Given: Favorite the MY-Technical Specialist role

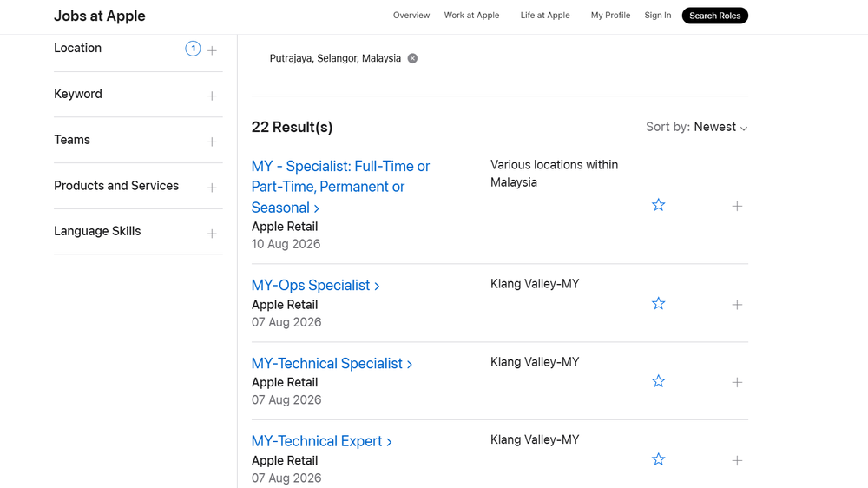Looking at the screenshot, I should click(658, 381).
